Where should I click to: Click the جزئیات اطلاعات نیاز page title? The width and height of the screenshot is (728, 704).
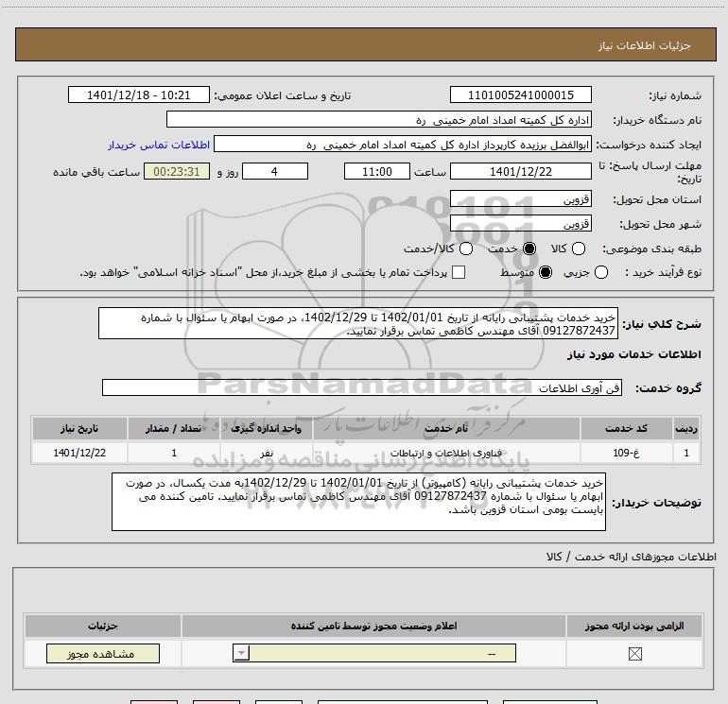[x=645, y=45]
